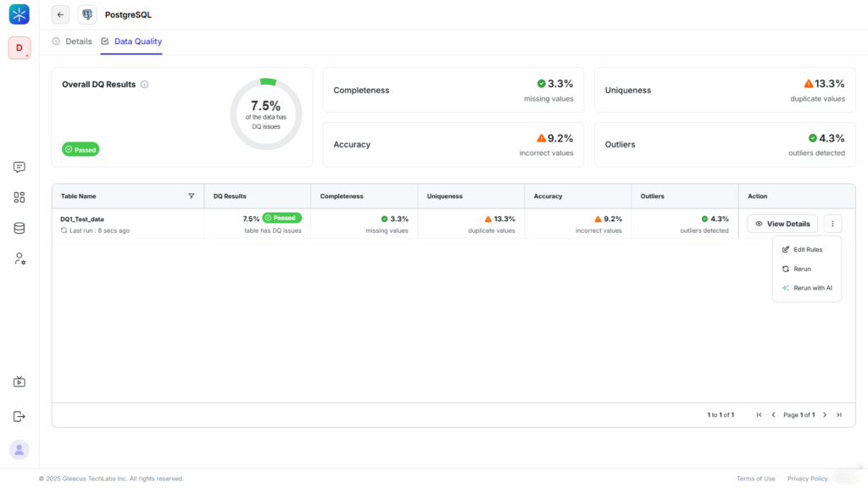868x488 pixels.
Task: Click the Overall DQ Results info icon
Action: click(x=145, y=85)
